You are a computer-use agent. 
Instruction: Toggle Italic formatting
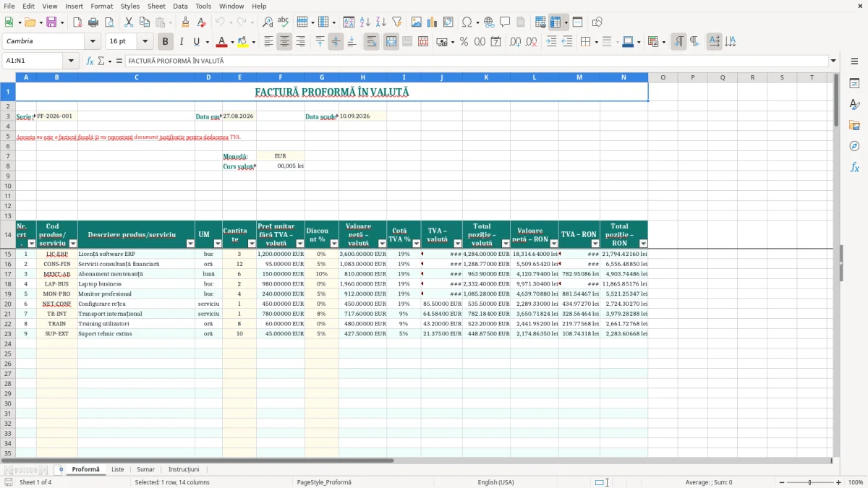(182, 42)
